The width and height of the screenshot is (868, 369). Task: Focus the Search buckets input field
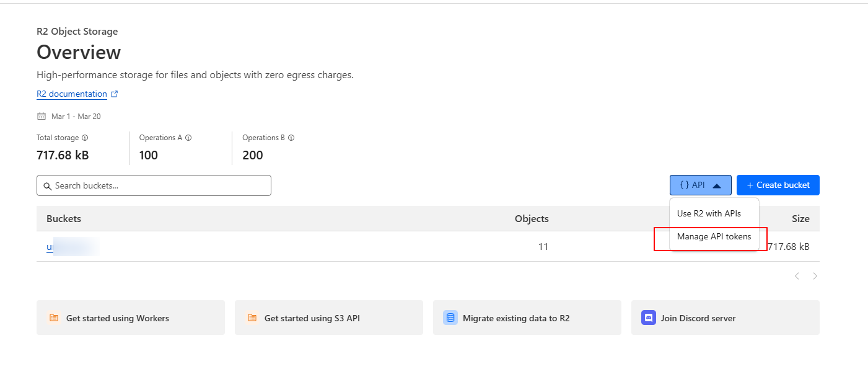(x=160, y=185)
